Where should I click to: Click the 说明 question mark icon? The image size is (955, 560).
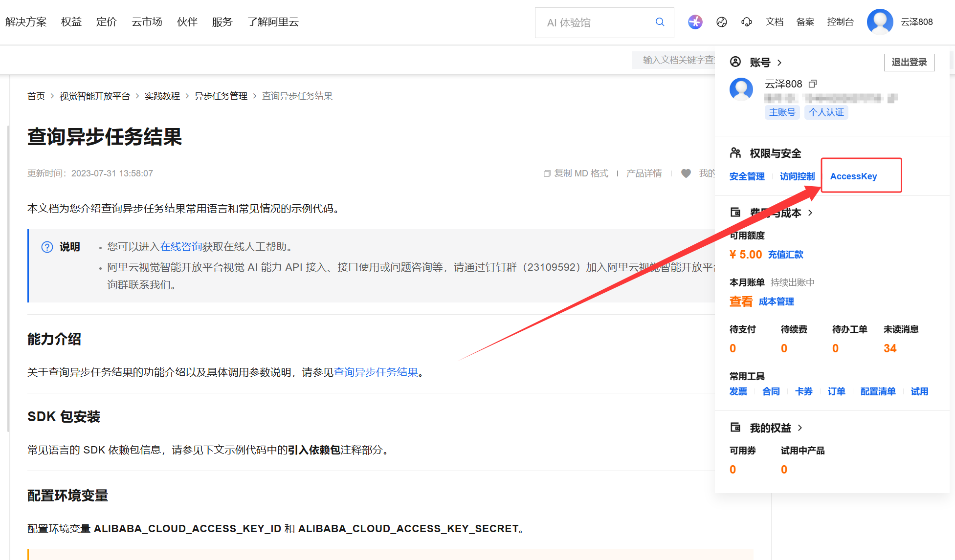point(47,247)
